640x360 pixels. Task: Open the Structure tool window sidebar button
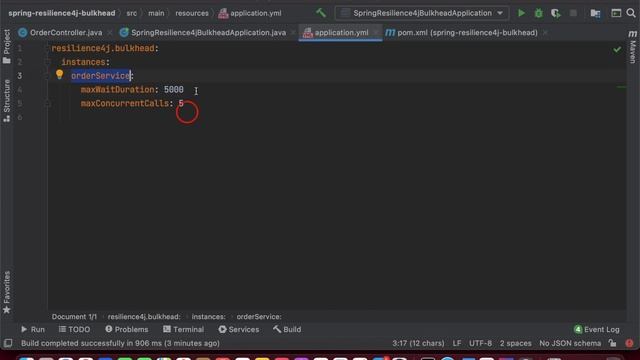pyautogui.click(x=7, y=101)
